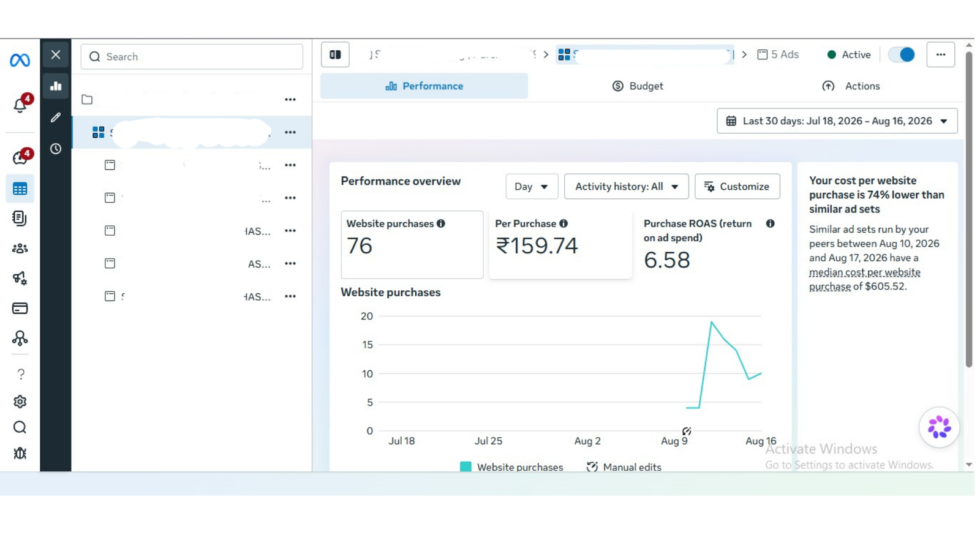This screenshot has height=551, width=980.
Task: Open the Campaigns table icon in sidebar
Action: pos(20,189)
